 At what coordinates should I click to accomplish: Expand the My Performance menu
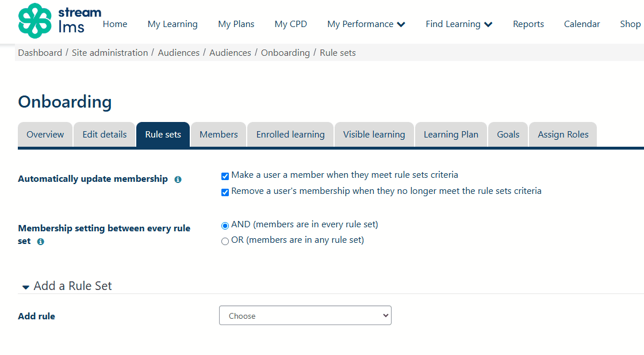366,24
